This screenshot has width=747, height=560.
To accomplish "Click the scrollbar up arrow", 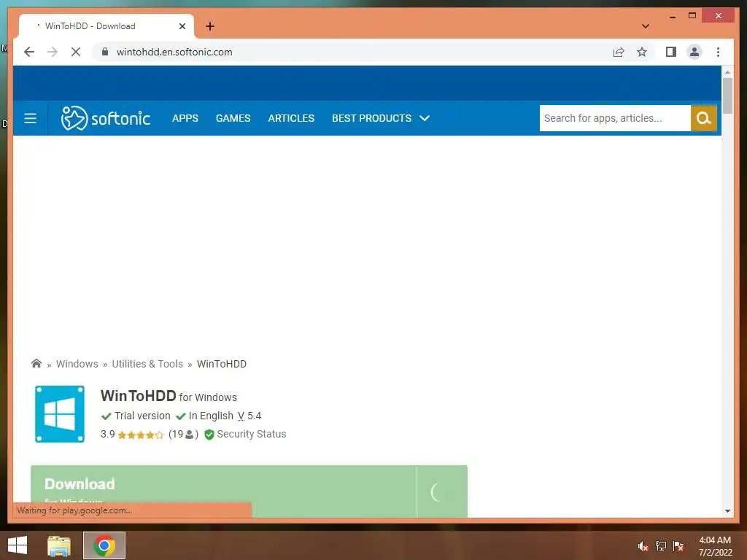I will pos(727,72).
